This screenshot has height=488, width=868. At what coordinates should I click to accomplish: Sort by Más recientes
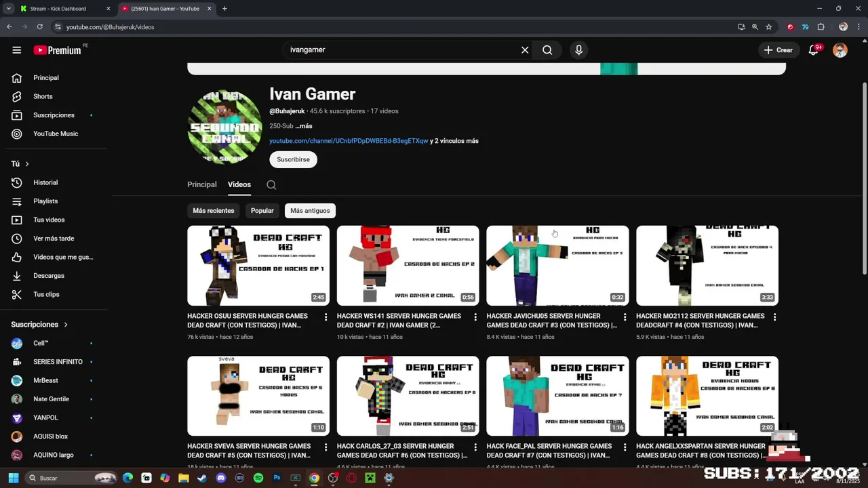pos(214,211)
